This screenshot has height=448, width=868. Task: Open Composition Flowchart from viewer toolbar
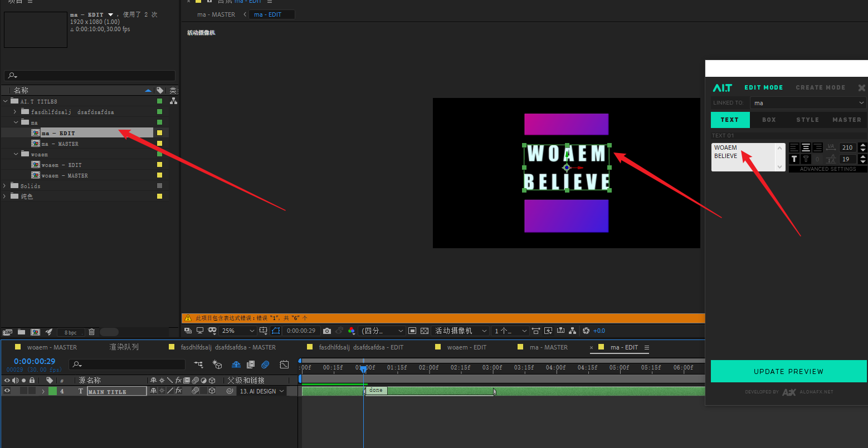pos(573,331)
